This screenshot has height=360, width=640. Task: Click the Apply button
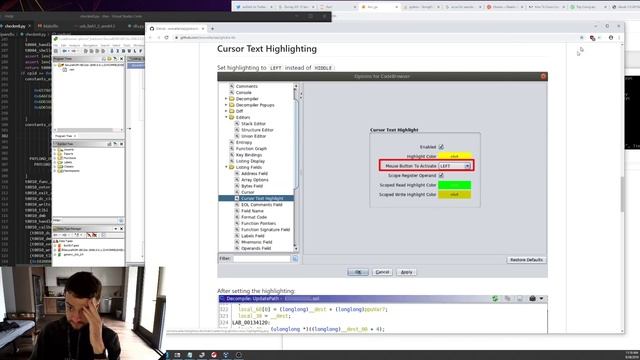click(x=407, y=272)
